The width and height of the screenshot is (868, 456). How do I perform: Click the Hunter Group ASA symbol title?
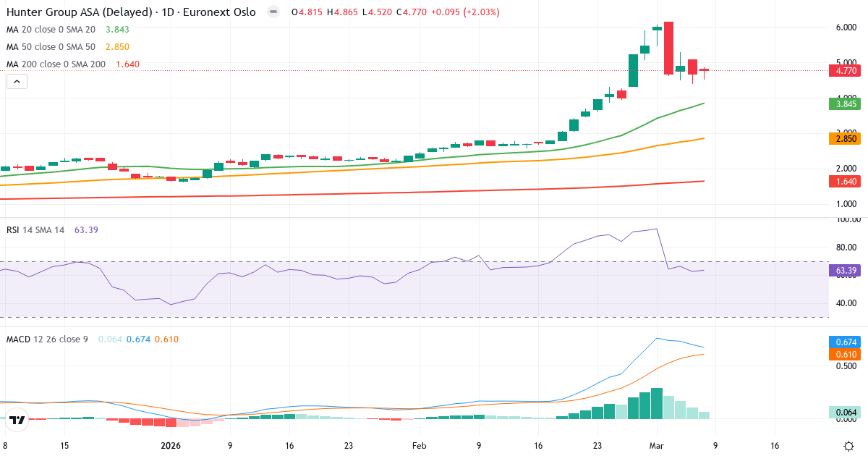click(130, 12)
